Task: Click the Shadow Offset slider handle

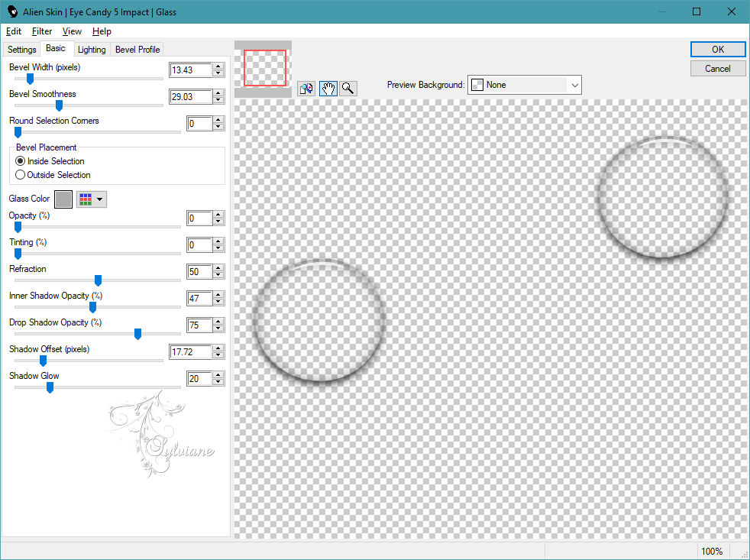Action: point(43,361)
